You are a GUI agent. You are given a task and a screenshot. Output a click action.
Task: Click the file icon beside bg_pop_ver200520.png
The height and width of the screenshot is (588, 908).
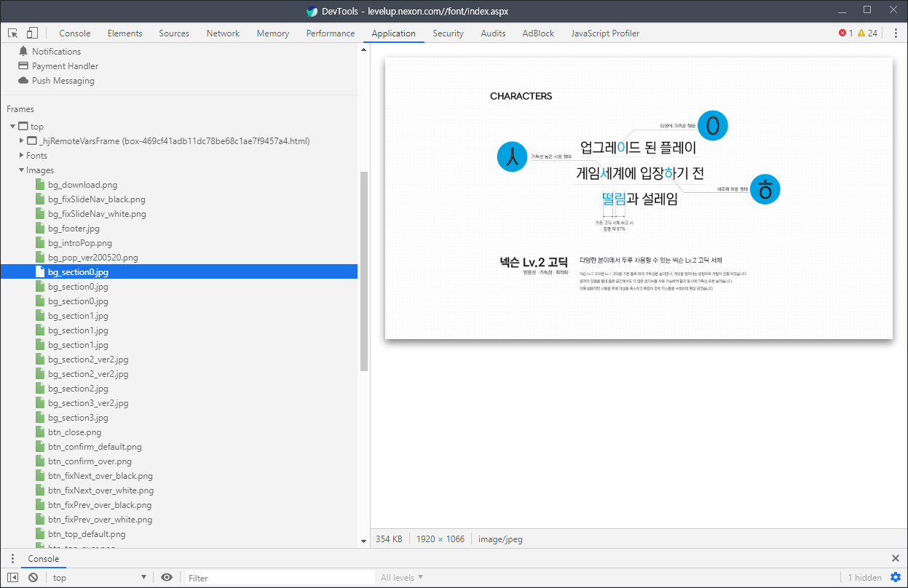click(40, 258)
